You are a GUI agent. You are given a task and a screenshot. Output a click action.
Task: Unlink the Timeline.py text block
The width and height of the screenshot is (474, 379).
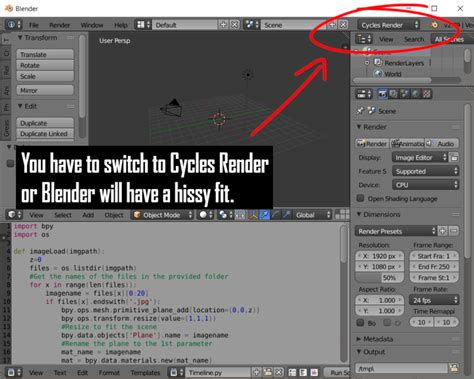click(279, 372)
